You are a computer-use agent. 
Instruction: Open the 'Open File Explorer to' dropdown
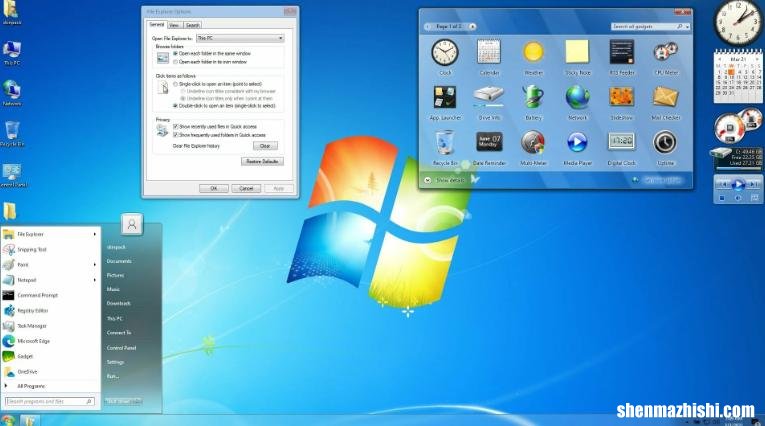240,38
